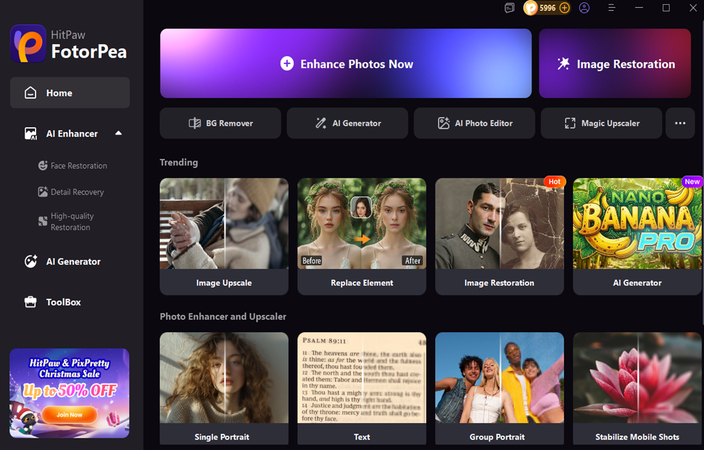Select the Group Portrait enhancer card
This screenshot has width=704, height=450.
point(499,388)
